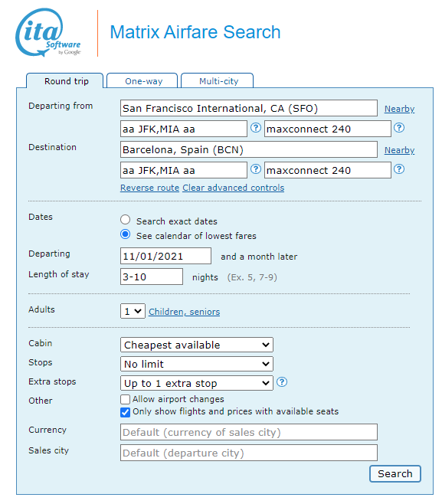Focus the Departing date input field
442x504 pixels.
(166, 256)
